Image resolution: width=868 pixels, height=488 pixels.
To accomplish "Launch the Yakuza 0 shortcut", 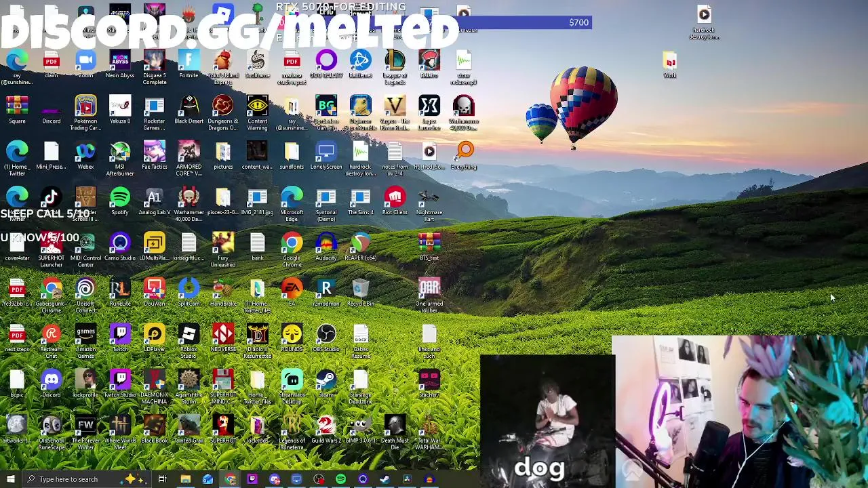I will [x=120, y=106].
